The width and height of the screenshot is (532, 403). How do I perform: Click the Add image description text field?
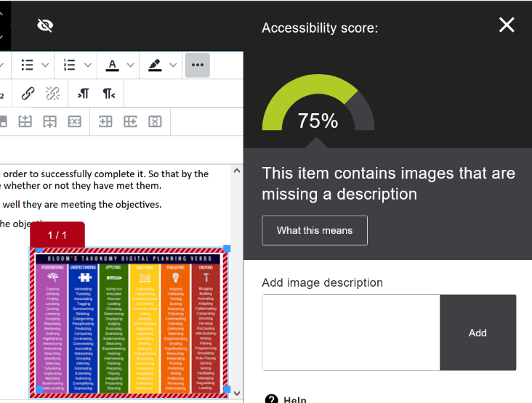pyautogui.click(x=350, y=333)
